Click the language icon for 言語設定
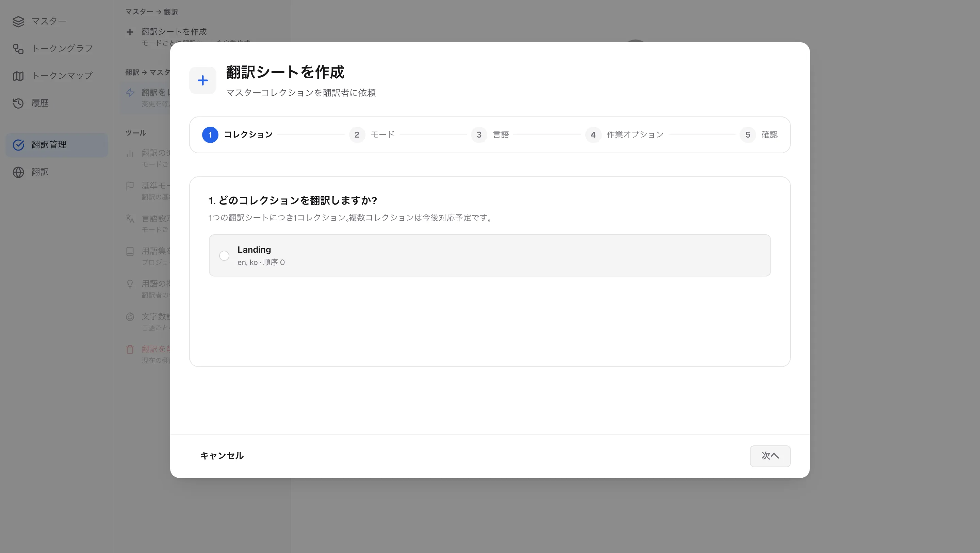This screenshot has height=553, width=980. click(x=130, y=219)
